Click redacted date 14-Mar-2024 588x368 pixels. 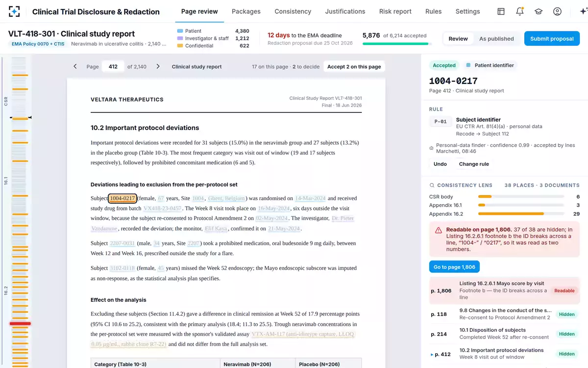pos(310,198)
